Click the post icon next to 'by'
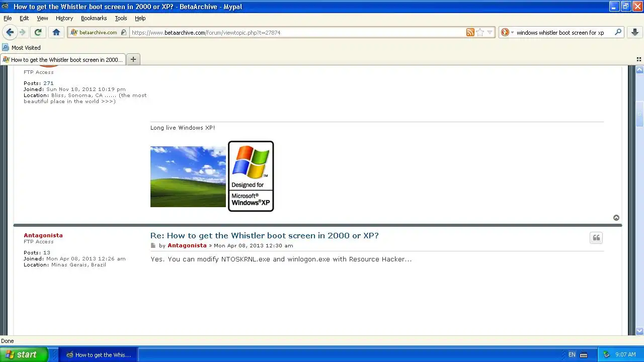The width and height of the screenshot is (644, 362). pos(153,246)
